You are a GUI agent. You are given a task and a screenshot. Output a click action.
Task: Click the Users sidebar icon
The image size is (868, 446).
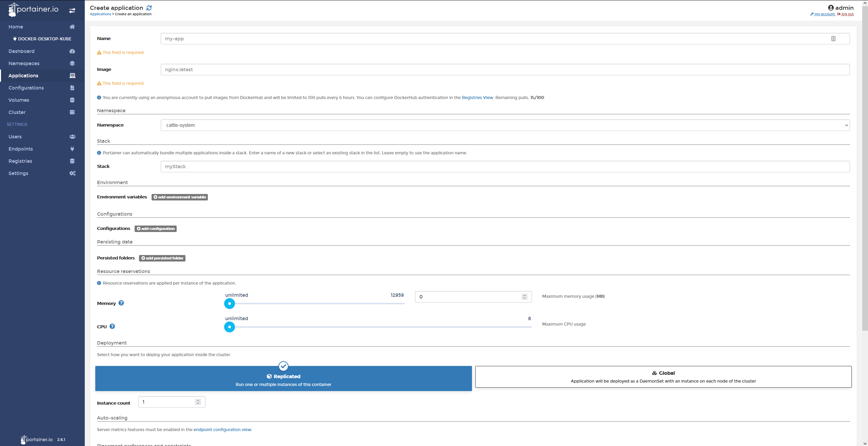pyautogui.click(x=72, y=137)
